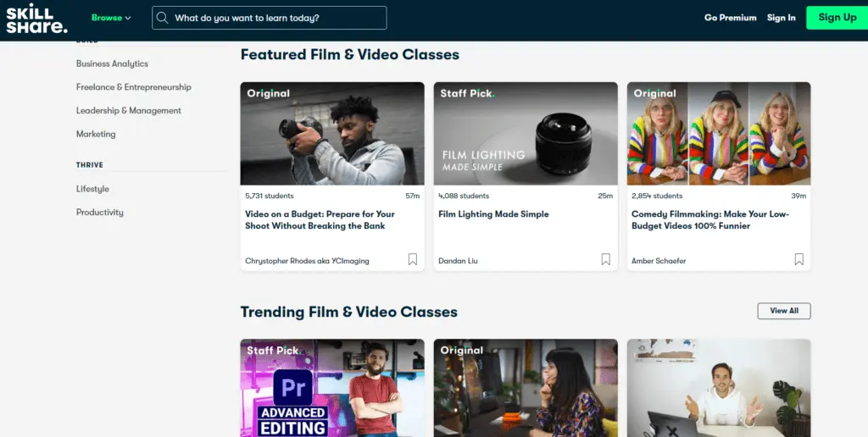Open the Lifestyle category
The height and width of the screenshot is (437, 868).
pos(92,189)
